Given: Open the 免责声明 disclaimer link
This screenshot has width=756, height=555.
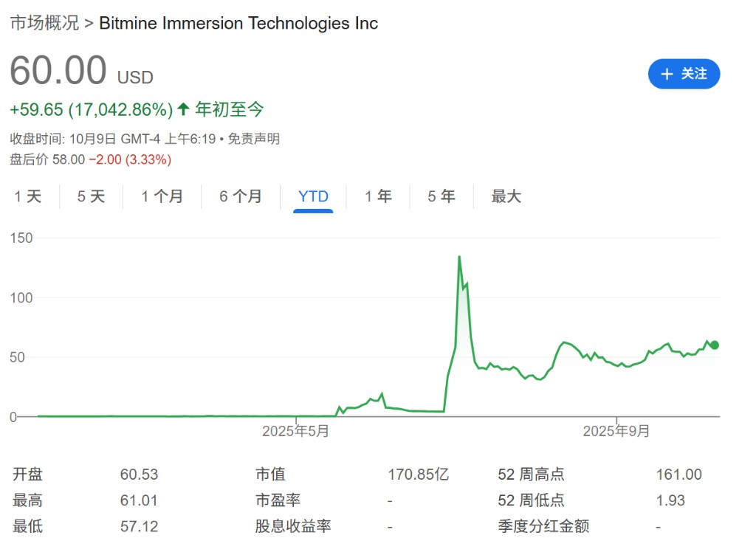Looking at the screenshot, I should 253,139.
